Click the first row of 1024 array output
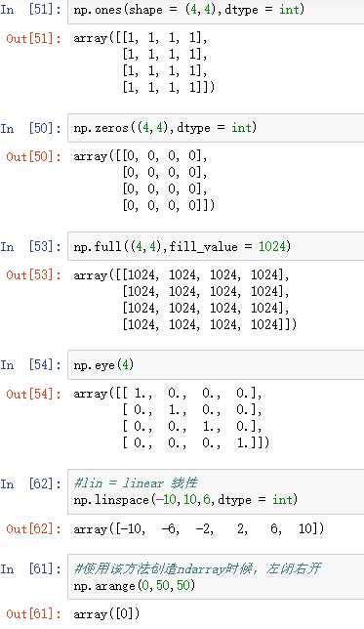 182,275
